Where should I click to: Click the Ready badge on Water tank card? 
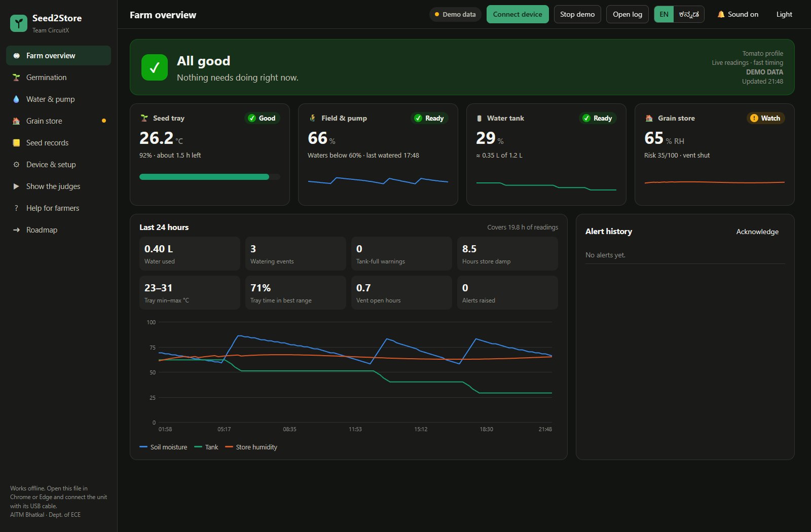click(x=598, y=118)
